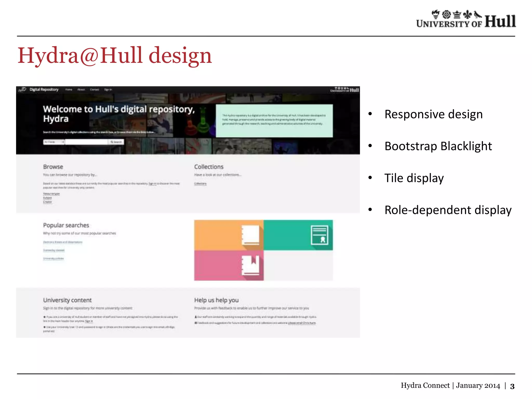This screenshot has height=399, width=532.
Task: Follow the Resource type browse link
Action: [51, 194]
